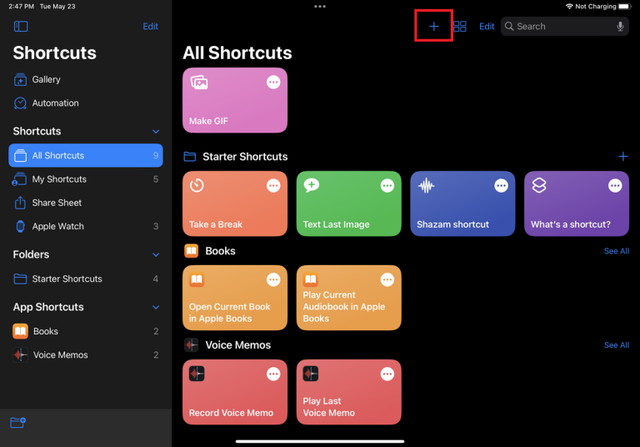Run the Text Last Image shortcut tile
This screenshot has height=447, width=640.
tap(349, 203)
